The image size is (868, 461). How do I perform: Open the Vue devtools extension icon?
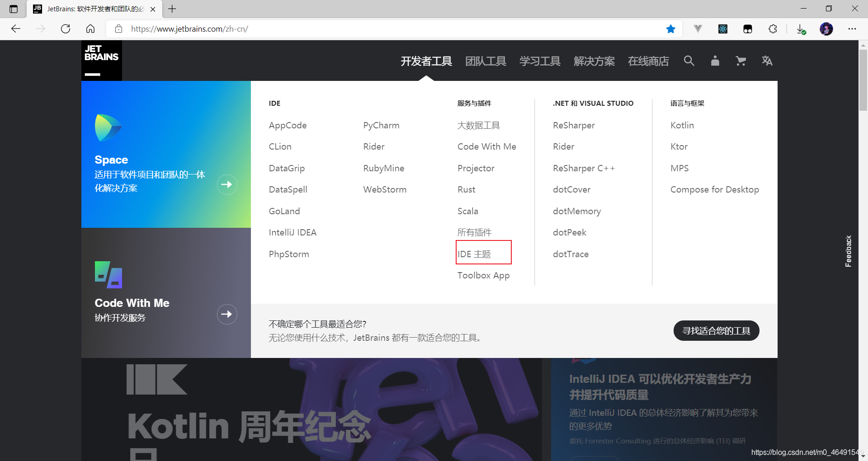tap(698, 29)
